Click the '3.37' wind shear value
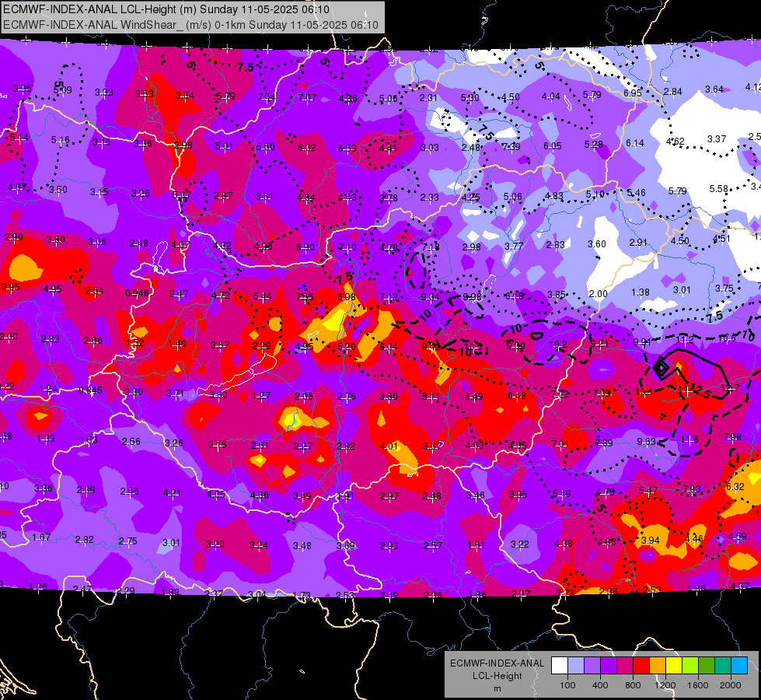This screenshot has width=761, height=700. click(717, 139)
